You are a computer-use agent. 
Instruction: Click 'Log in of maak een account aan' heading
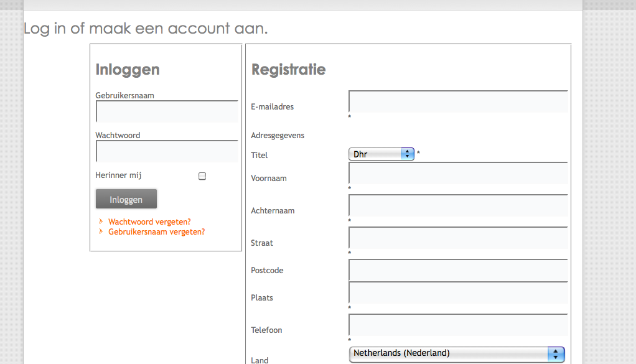click(146, 29)
